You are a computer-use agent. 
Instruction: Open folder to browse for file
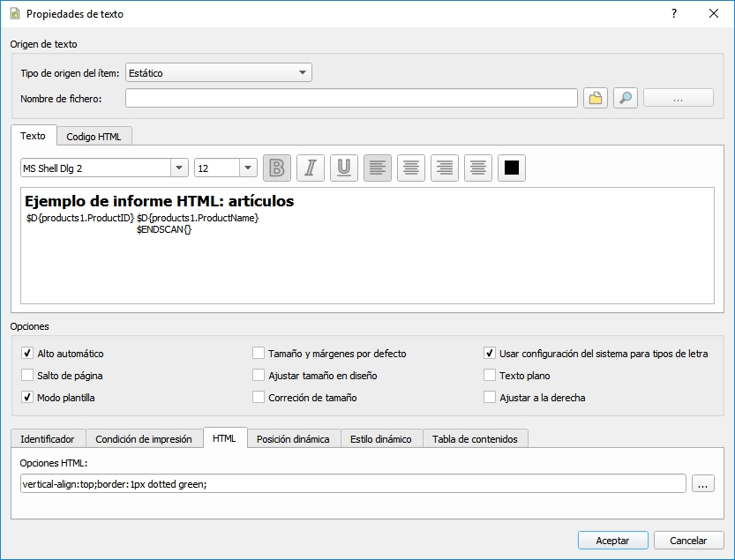click(x=596, y=98)
